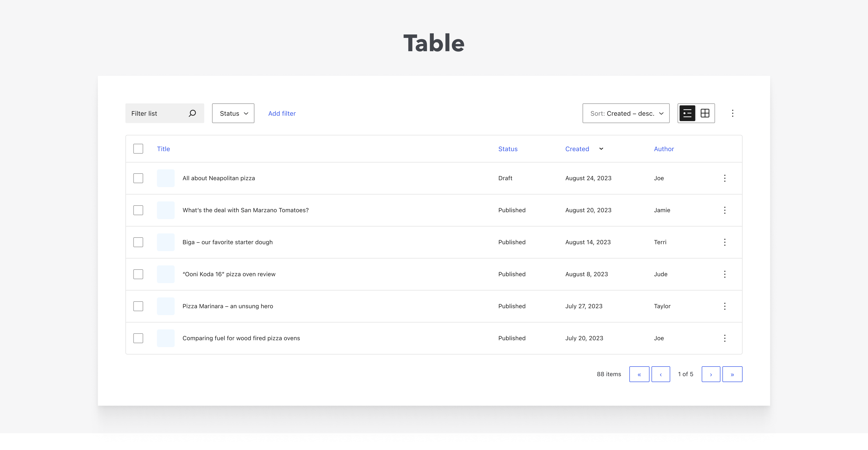The width and height of the screenshot is (868, 450).
Task: Open the Status filter dropdown
Action: coord(233,113)
